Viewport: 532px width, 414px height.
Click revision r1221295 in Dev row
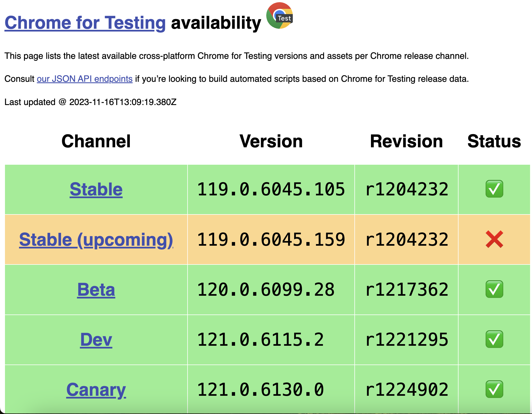click(406, 340)
